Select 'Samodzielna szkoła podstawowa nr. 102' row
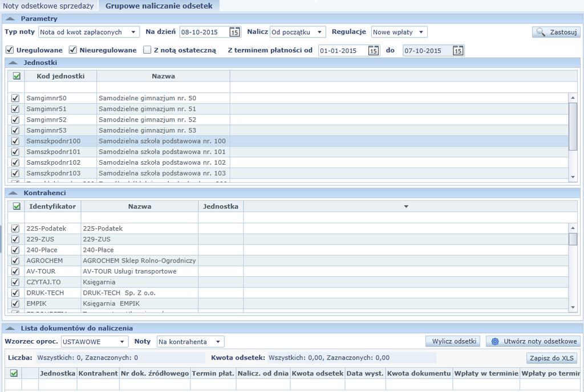584x392 pixels. click(x=288, y=162)
